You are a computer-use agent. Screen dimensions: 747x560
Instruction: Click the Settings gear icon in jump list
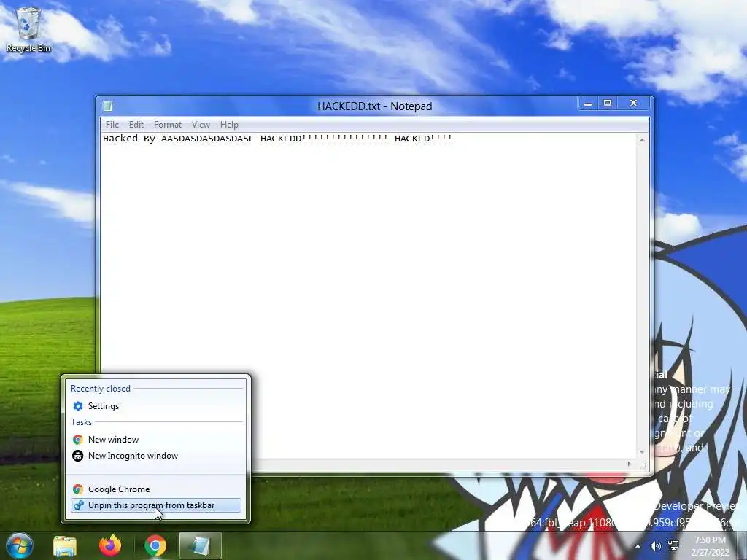point(77,406)
